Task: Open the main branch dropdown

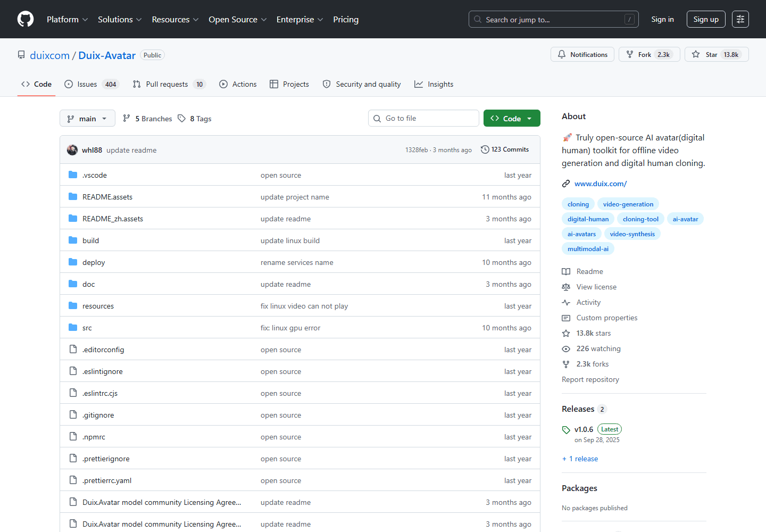Action: (x=87, y=118)
